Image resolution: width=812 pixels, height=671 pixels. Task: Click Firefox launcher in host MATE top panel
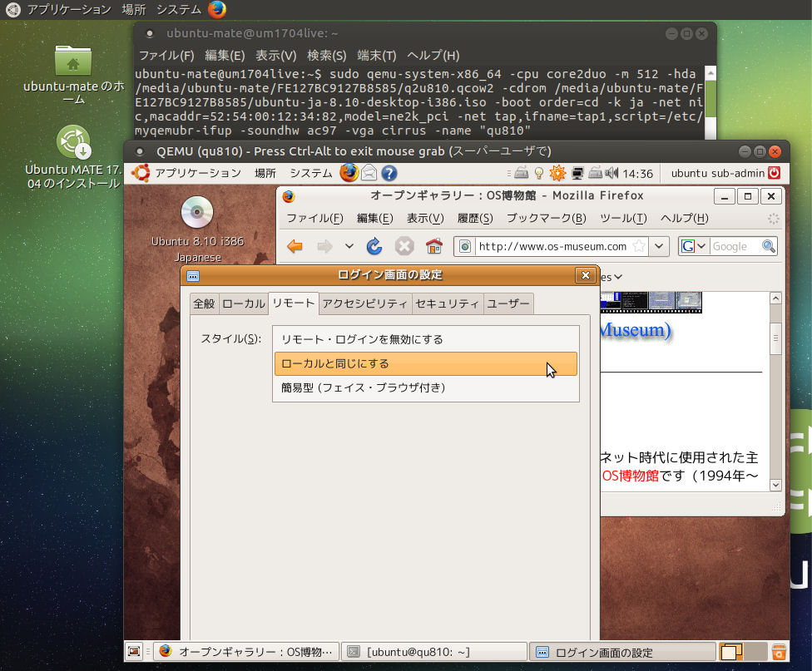[x=217, y=9]
